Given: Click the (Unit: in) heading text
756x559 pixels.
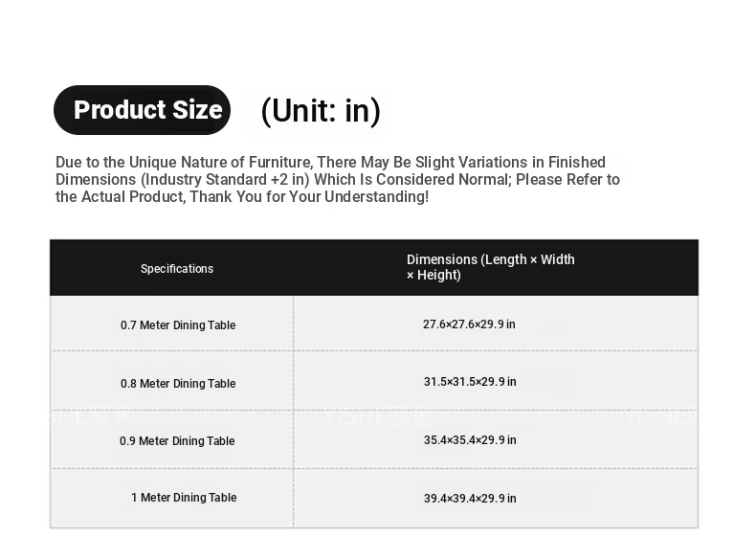Looking at the screenshot, I should [321, 110].
